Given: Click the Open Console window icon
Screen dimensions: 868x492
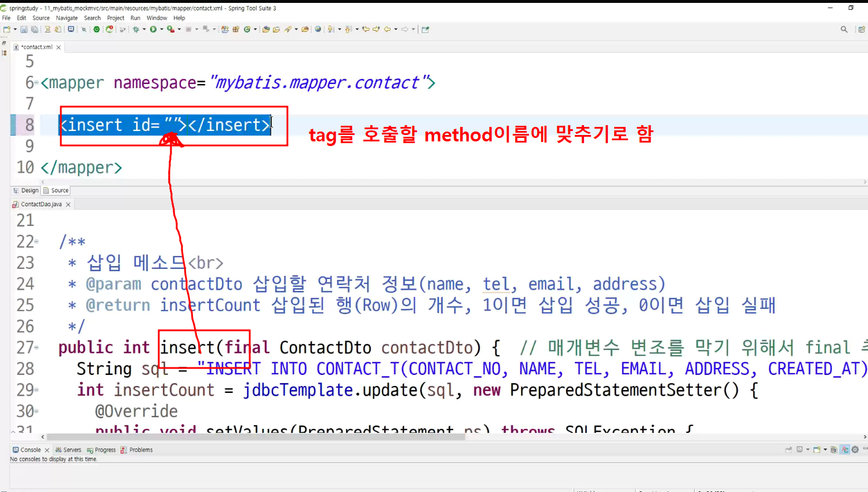Looking at the screenshot, I should point(816,449).
